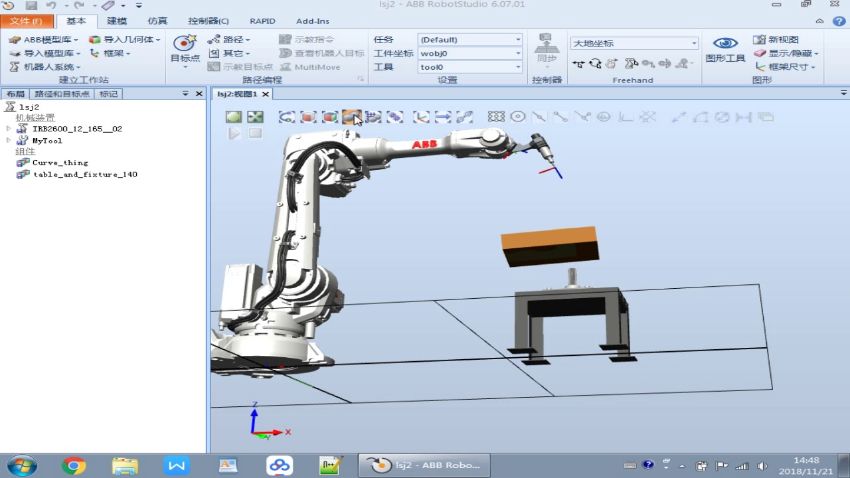Click the 目标点 target button
Image resolution: width=850 pixels, height=478 pixels.
click(185, 50)
